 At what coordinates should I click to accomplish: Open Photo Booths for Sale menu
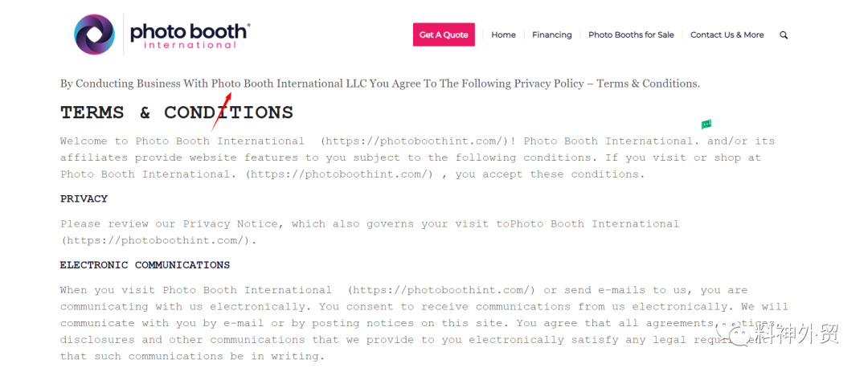coord(631,35)
